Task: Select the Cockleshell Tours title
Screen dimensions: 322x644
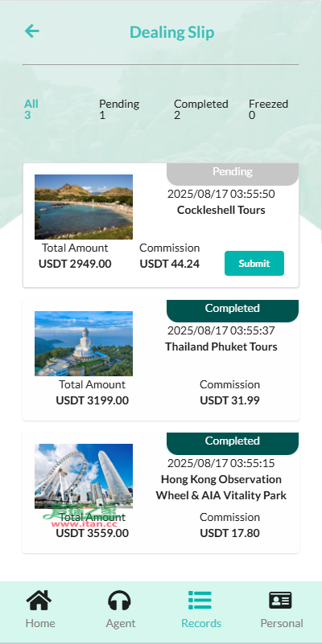Action: coord(221,210)
